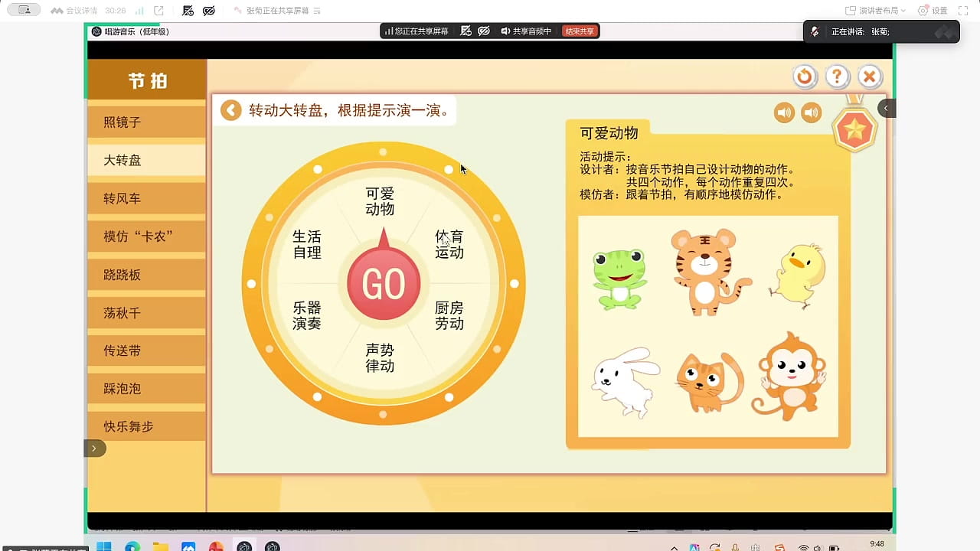Click the green frog picture
980x551 pixels.
[619, 278]
